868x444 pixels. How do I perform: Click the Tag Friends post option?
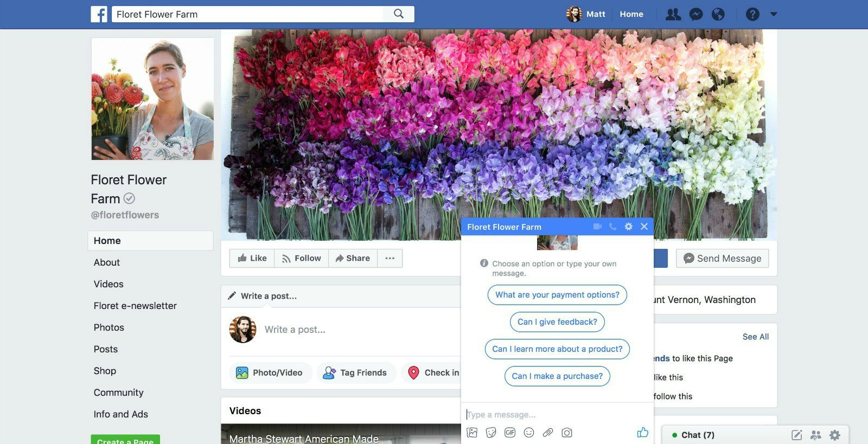click(356, 373)
